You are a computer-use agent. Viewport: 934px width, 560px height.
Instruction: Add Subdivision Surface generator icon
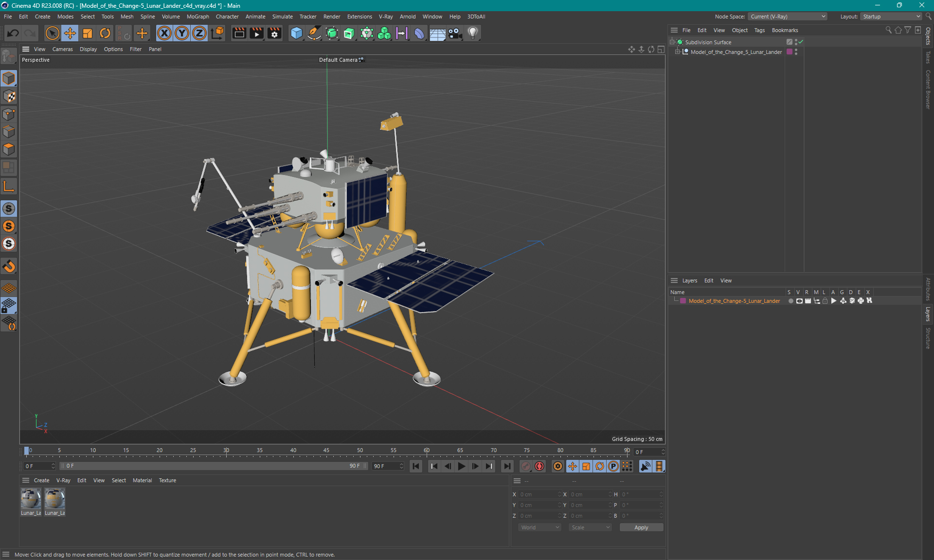(332, 33)
